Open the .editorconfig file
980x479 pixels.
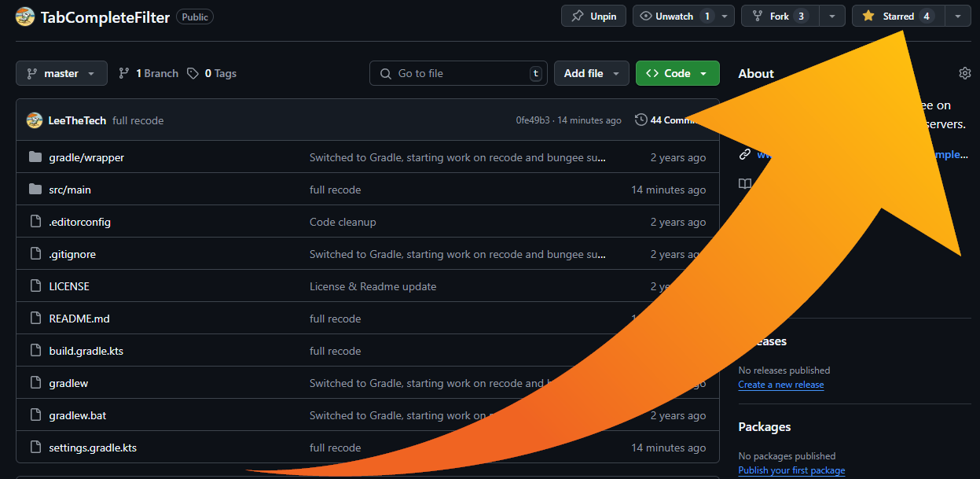79,222
